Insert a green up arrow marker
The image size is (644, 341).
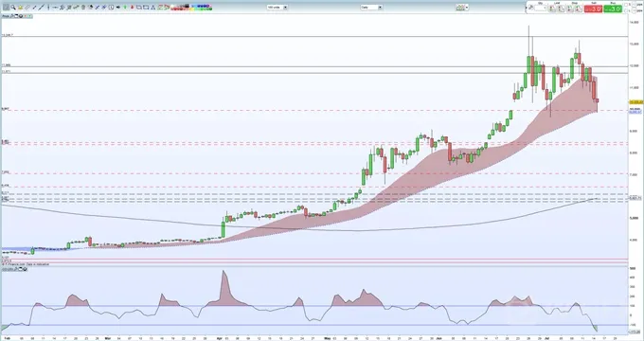tap(125, 8)
